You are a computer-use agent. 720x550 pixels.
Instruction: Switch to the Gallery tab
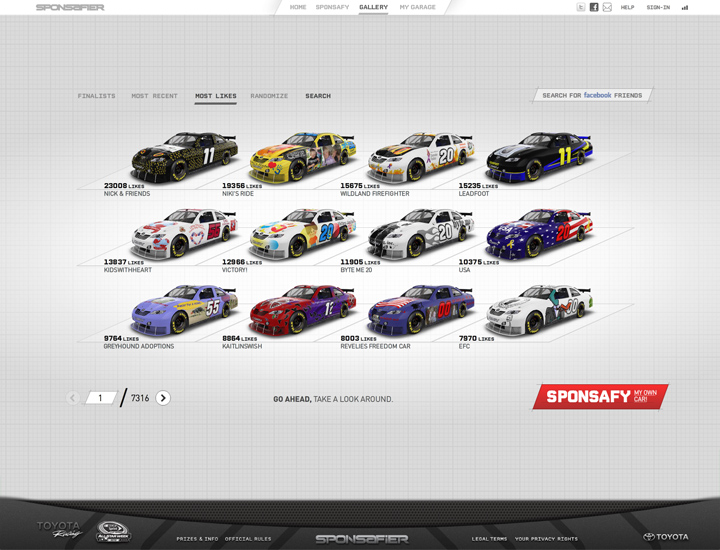pos(373,7)
